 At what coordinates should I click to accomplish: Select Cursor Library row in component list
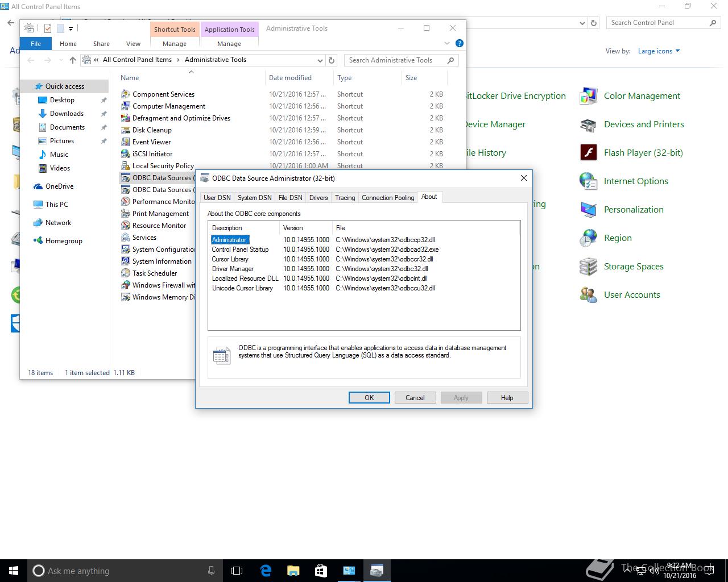(364, 259)
